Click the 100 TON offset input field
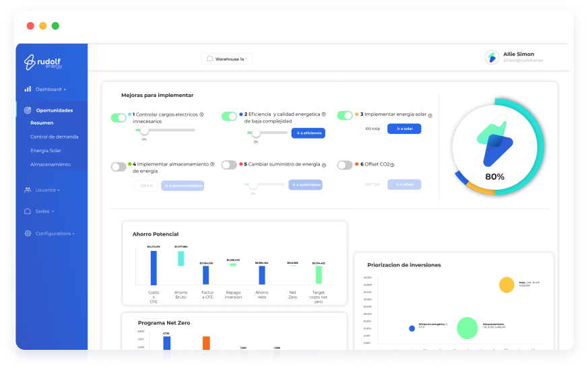Screen dimensions: 588x368 pyautogui.click(x=372, y=184)
